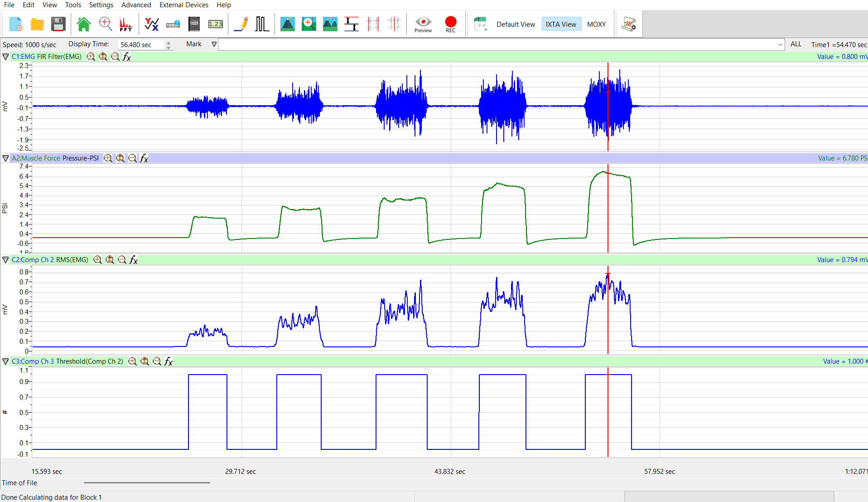
Task: Click the floppy disk Save icon
Action: click(58, 24)
